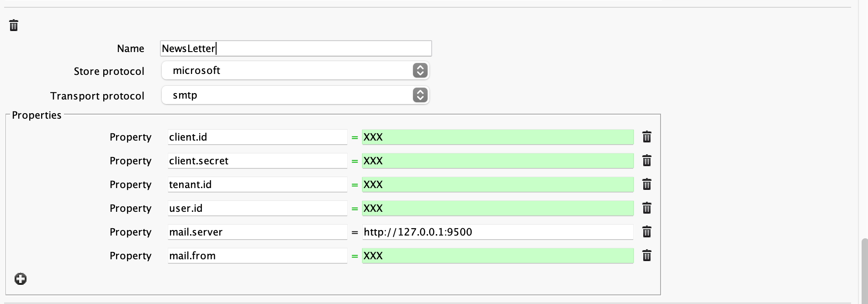Click the user.id property name field

tap(257, 208)
